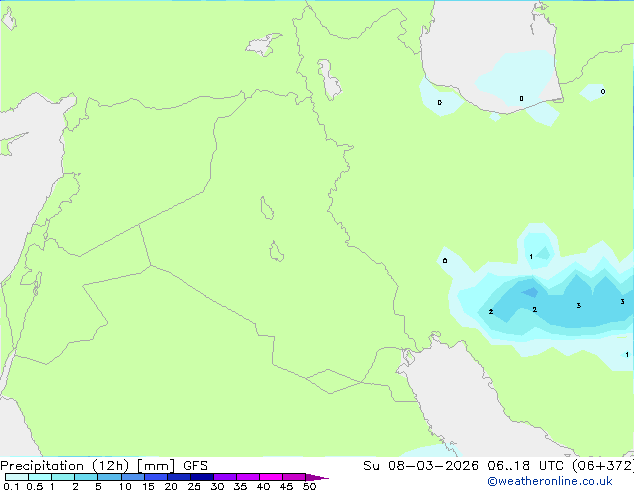This screenshot has height=490, width=634.
Task: Select the 30–35 mm purple swatch
Action: [x=225, y=477]
